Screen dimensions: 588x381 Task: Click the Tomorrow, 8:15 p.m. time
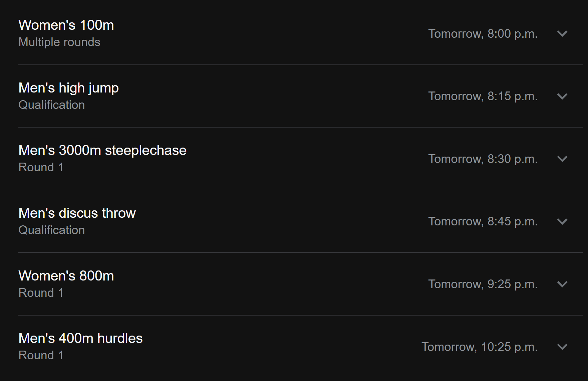483,97
